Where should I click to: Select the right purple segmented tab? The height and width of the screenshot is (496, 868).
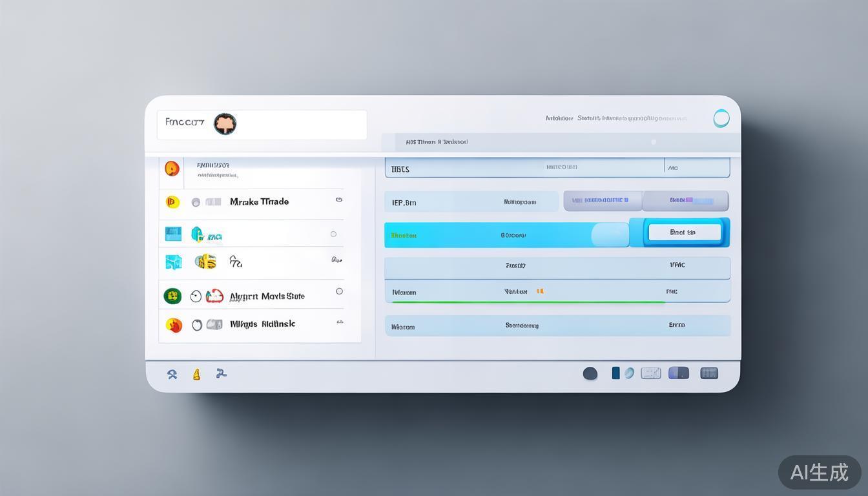click(x=685, y=201)
